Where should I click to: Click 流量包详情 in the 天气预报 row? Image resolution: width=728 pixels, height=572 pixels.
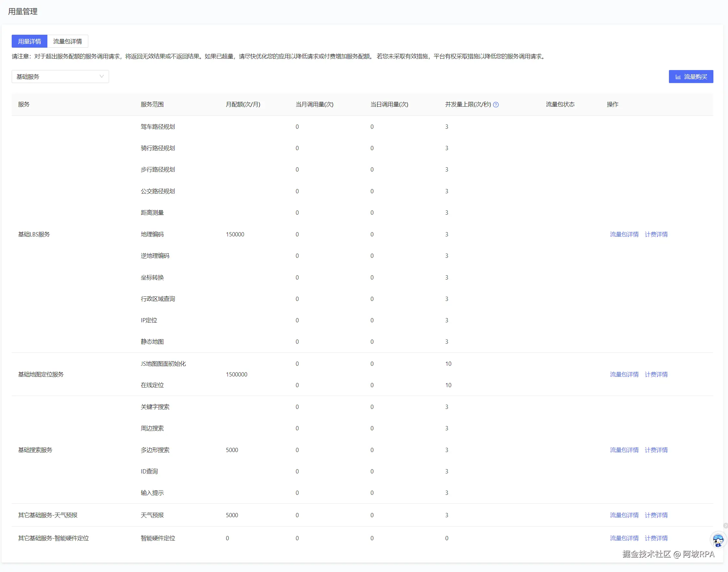coord(624,515)
